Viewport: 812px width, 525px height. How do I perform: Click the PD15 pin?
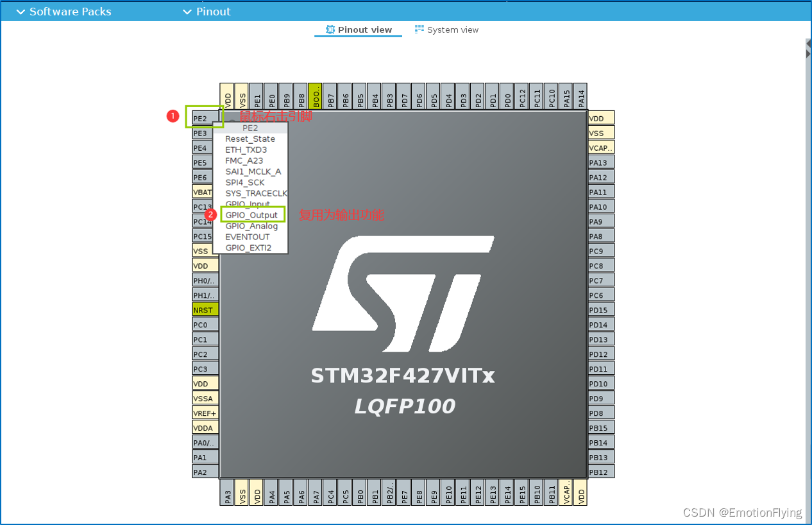[x=600, y=309]
